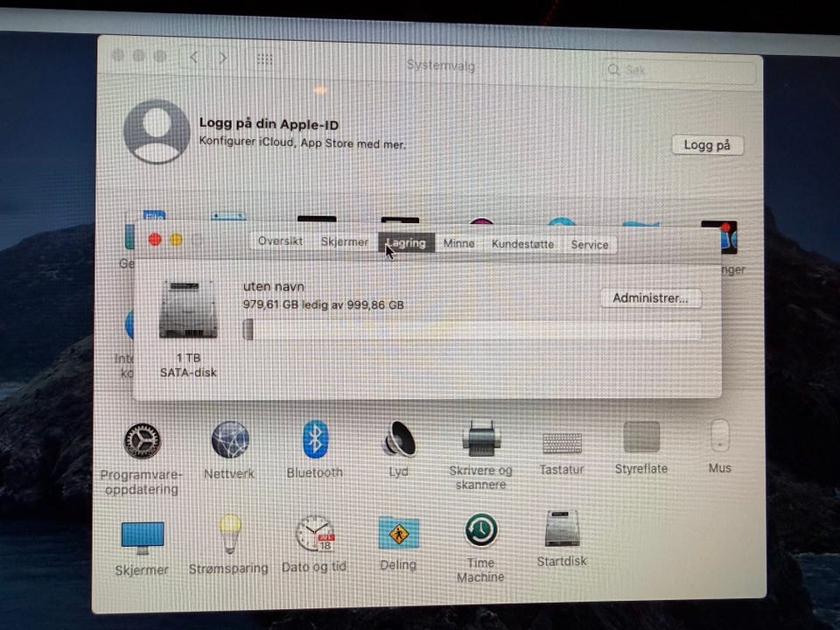Open Skrivere og skannere preferences
840x630 pixels.
tap(481, 437)
